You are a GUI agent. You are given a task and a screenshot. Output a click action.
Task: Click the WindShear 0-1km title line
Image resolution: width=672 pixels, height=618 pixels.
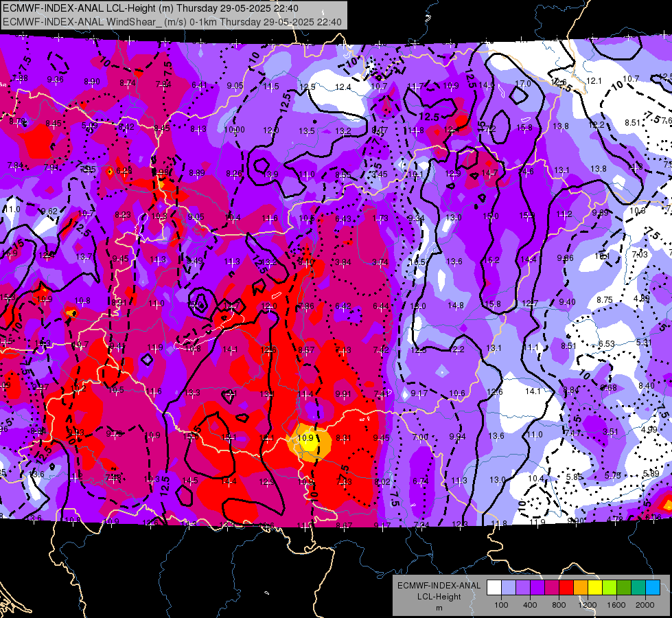(172, 22)
